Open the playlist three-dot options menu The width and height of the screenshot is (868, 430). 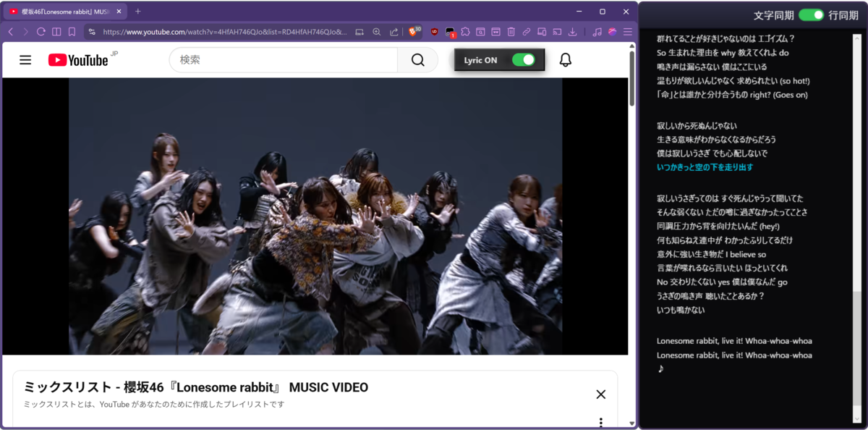coord(600,422)
